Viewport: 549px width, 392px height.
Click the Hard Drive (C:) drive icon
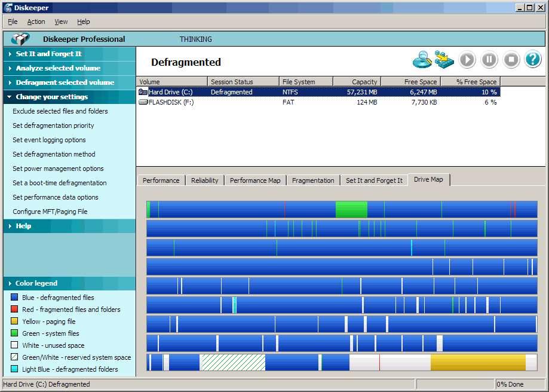(143, 92)
